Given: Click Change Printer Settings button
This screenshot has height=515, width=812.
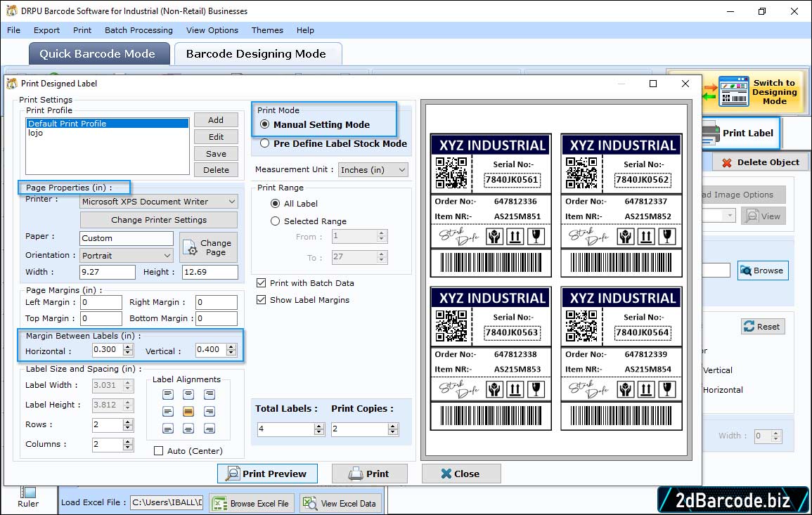Looking at the screenshot, I should 158,220.
